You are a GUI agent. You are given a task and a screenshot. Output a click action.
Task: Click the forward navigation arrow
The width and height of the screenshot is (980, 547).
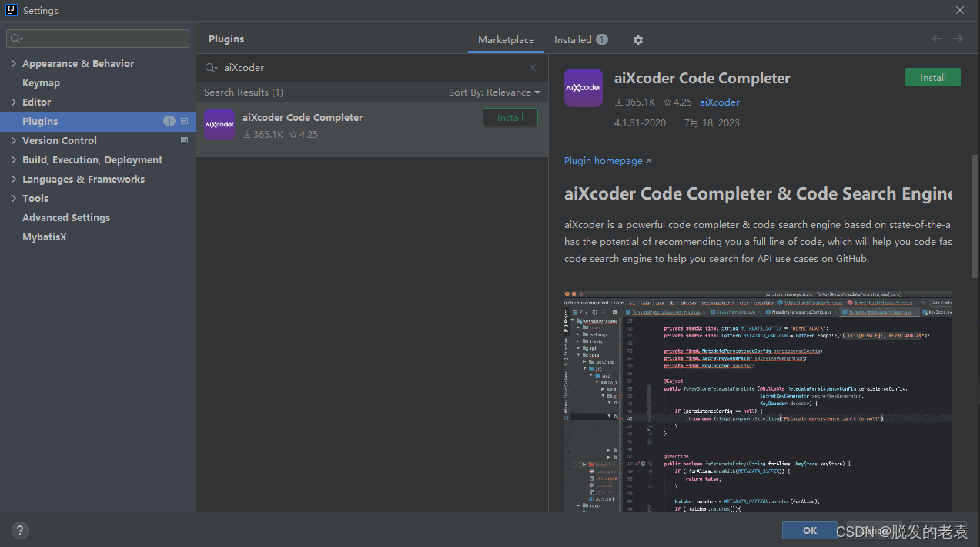[x=957, y=38]
